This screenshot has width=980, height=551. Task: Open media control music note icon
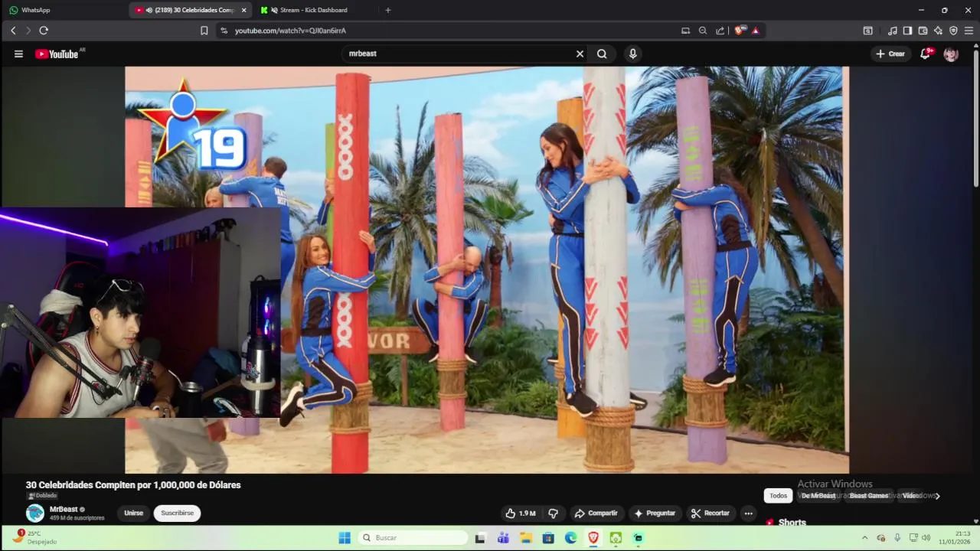click(892, 31)
